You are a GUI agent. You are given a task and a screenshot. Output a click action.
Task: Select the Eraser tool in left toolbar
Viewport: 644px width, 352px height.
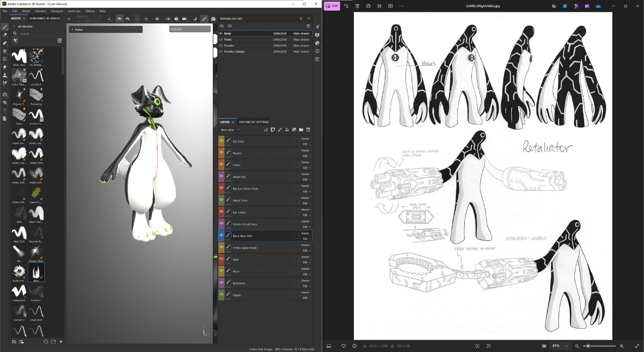(x=5, y=35)
